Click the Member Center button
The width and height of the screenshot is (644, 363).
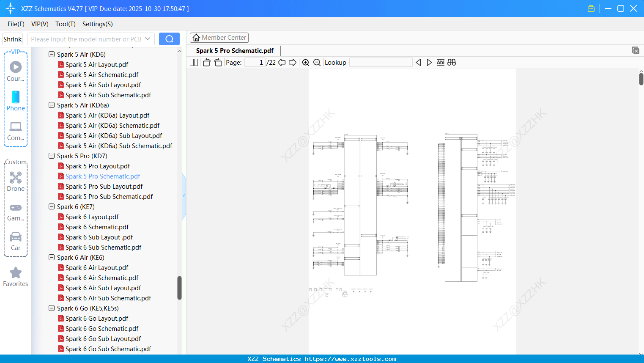219,37
